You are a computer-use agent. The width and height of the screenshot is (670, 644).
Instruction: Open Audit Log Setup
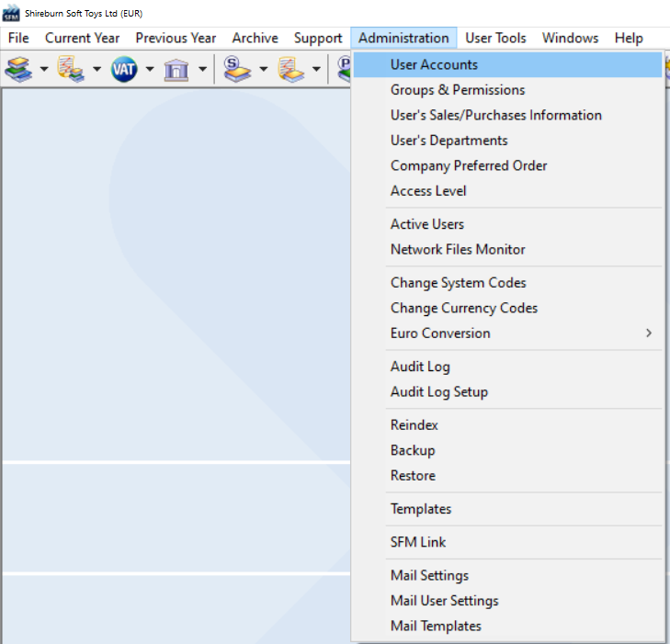point(507,391)
